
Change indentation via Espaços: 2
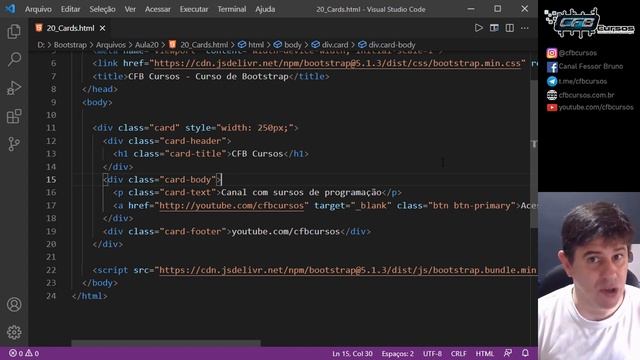point(397,353)
